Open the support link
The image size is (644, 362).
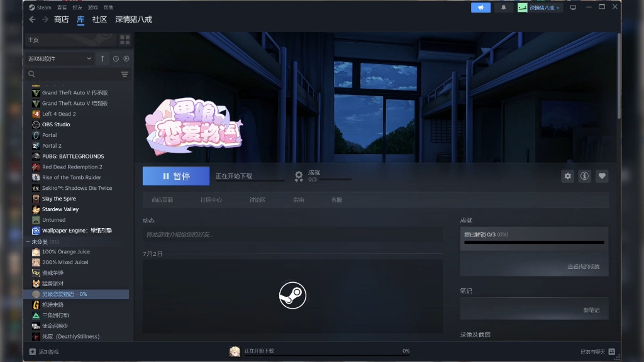pyautogui.click(x=337, y=200)
